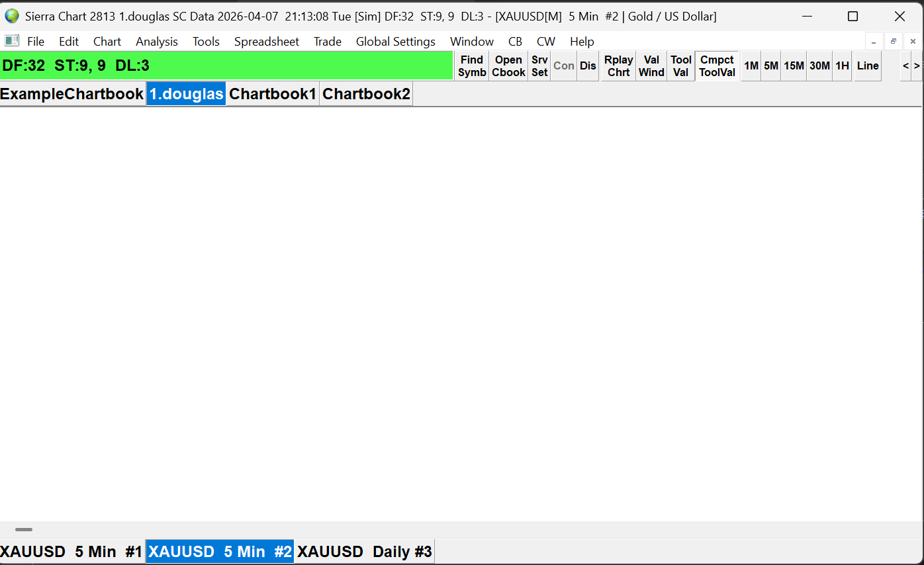The image size is (924, 565).
Task: Select the 1.douglas chartbook tab
Action: click(186, 94)
